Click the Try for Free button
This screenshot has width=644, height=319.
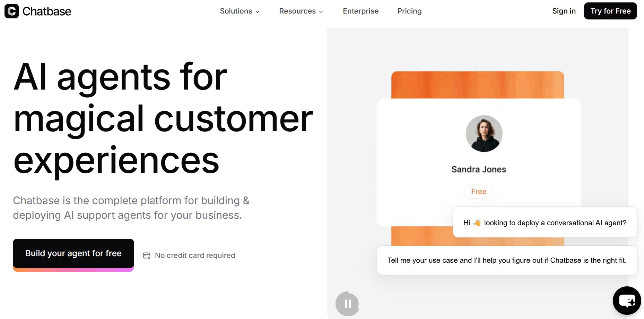pyautogui.click(x=610, y=11)
